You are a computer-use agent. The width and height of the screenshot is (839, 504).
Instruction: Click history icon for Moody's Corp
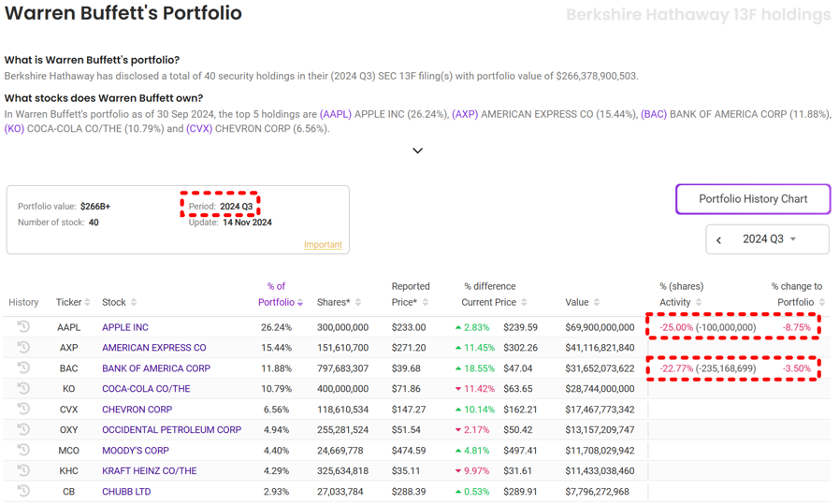point(23,451)
